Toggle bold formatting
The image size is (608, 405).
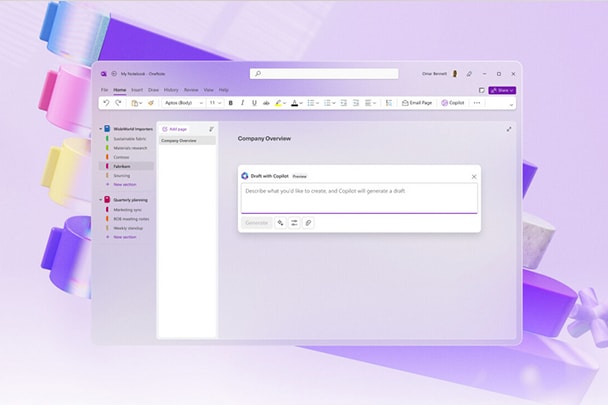(x=231, y=103)
